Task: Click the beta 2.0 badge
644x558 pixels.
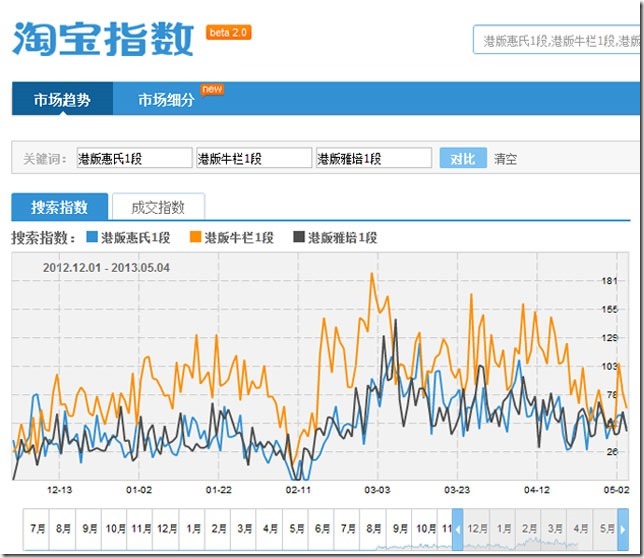Action: coord(229,33)
